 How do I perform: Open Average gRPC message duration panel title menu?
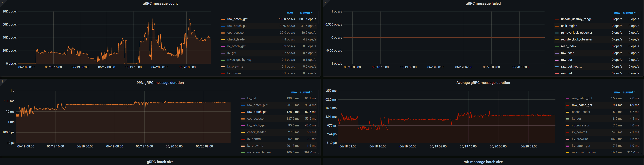tap(483, 83)
